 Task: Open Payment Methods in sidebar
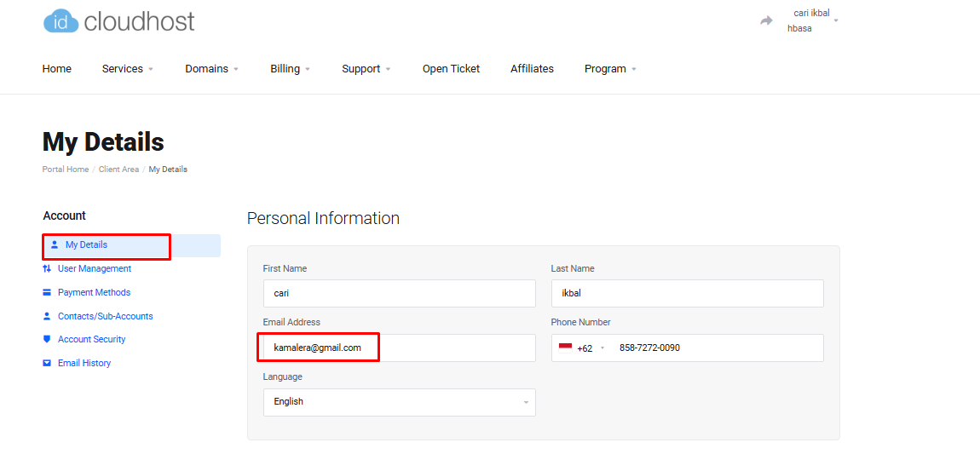tap(94, 292)
